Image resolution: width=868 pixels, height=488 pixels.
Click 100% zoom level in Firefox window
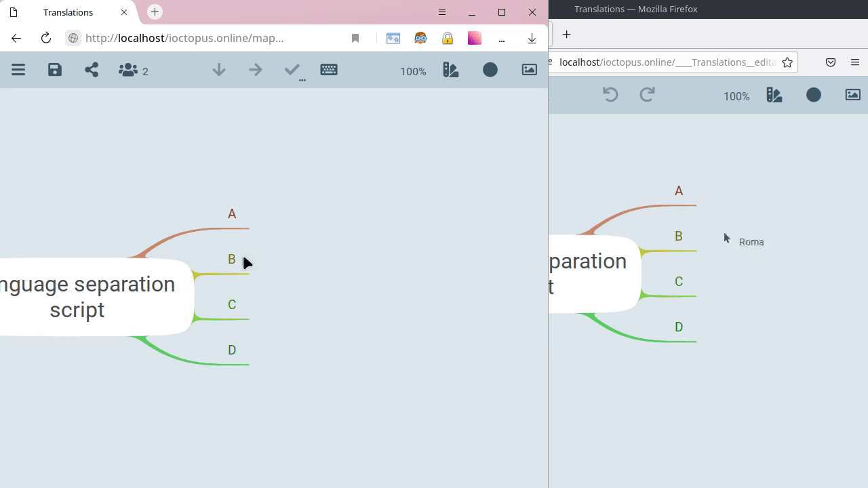(x=736, y=96)
